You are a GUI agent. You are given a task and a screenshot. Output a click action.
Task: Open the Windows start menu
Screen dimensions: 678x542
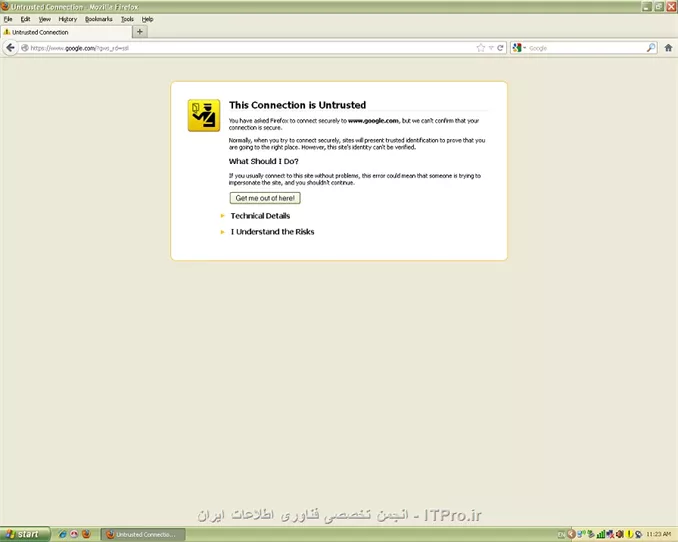click(x=25, y=534)
